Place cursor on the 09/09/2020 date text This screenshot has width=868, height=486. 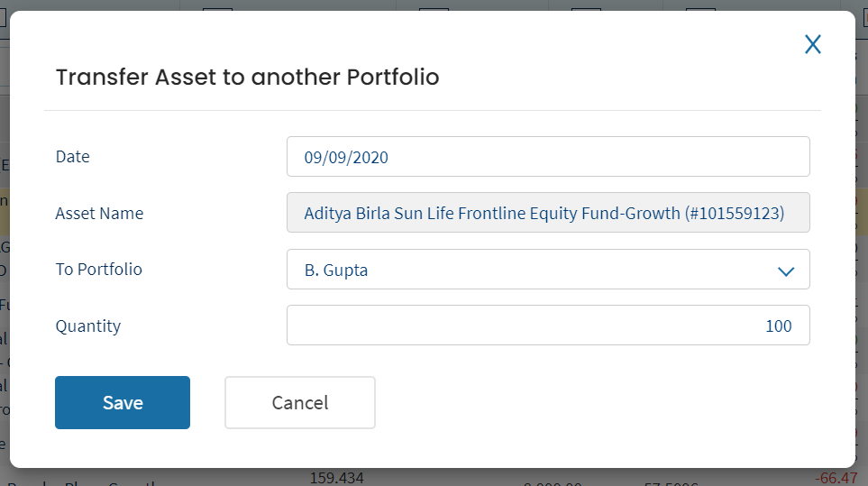click(x=346, y=158)
